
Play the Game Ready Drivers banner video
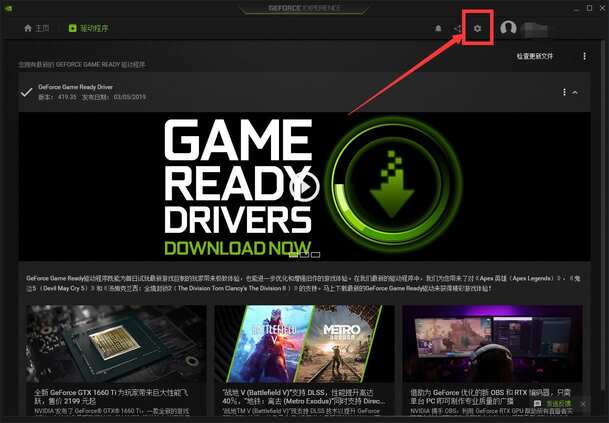(x=303, y=185)
